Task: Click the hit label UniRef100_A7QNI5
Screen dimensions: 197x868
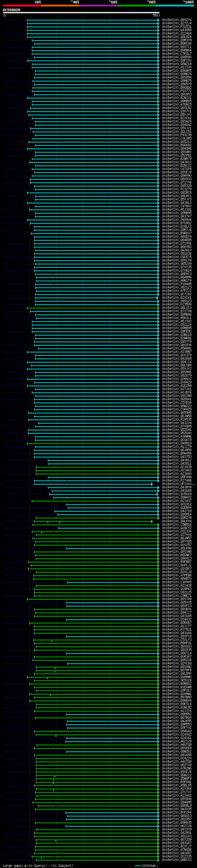Action: pyautogui.click(x=176, y=104)
